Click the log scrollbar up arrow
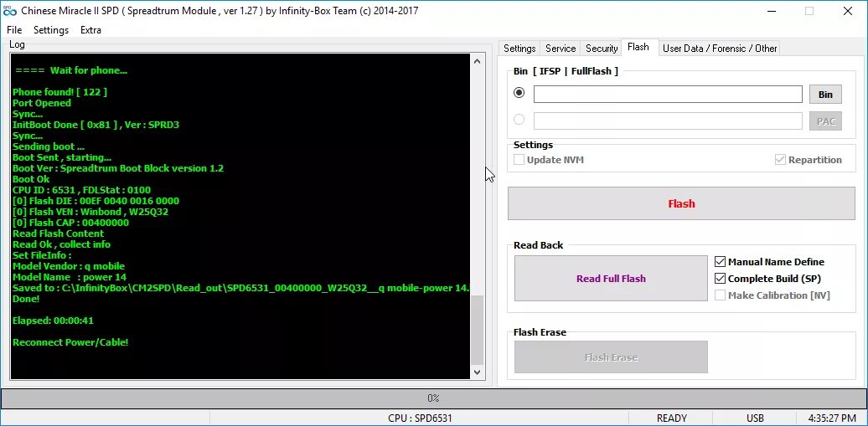The height and width of the screenshot is (426, 868). [478, 61]
